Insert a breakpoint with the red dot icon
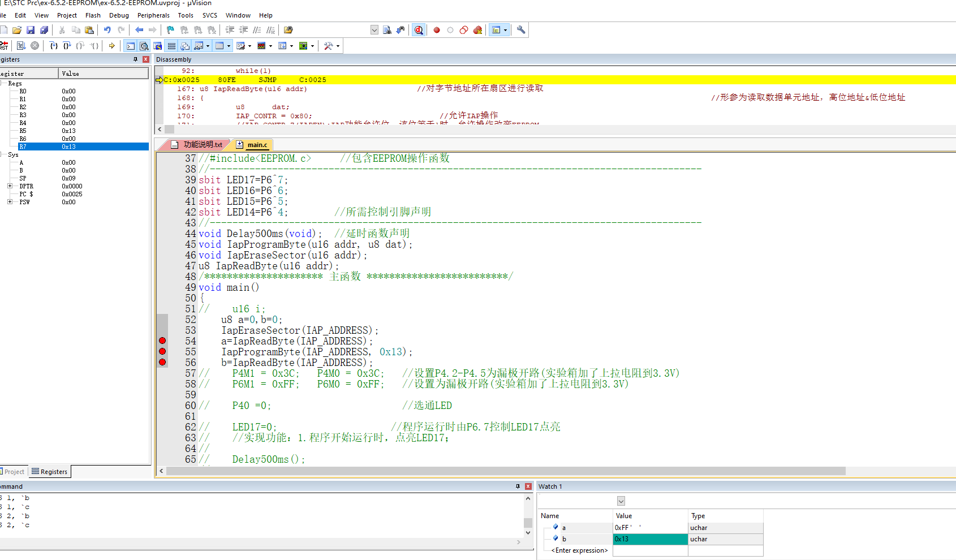The width and height of the screenshot is (956, 560). click(437, 30)
